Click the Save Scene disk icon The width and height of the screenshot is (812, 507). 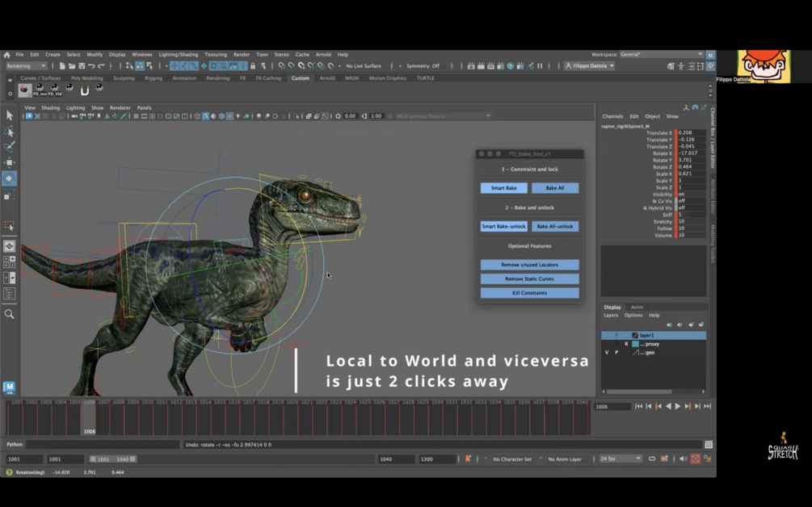pyautogui.click(x=82, y=65)
